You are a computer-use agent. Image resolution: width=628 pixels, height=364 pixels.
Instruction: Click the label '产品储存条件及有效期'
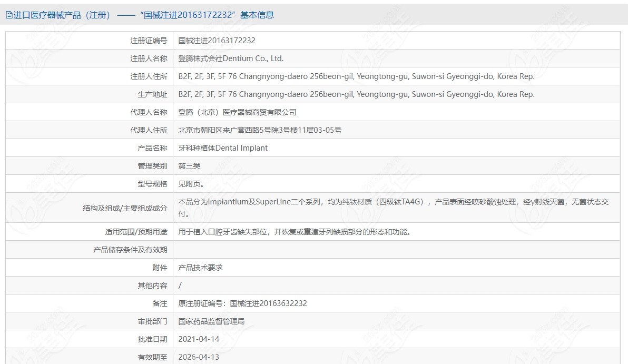[130, 250]
